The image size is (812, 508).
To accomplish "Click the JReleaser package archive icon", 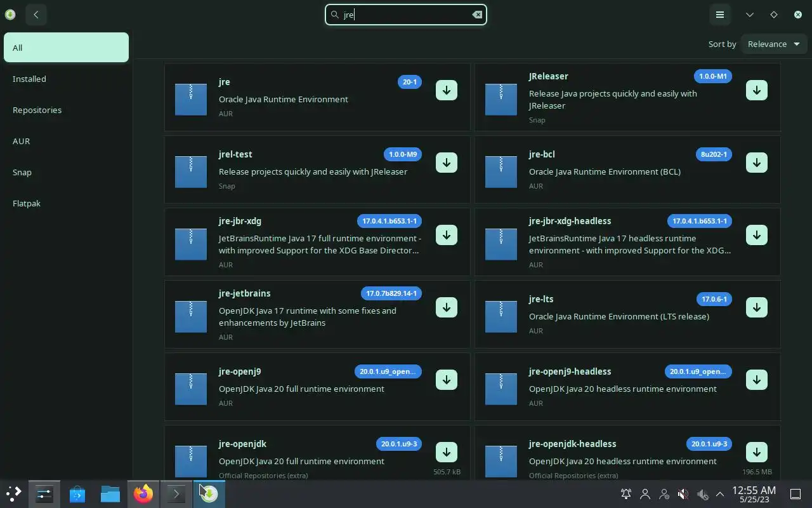I will tap(501, 99).
